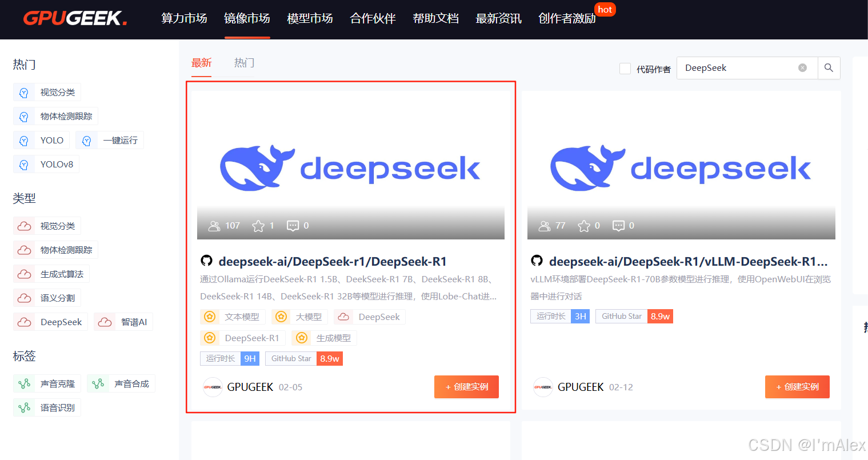
Task: Select the 智谱AI type tag
Action: (123, 322)
